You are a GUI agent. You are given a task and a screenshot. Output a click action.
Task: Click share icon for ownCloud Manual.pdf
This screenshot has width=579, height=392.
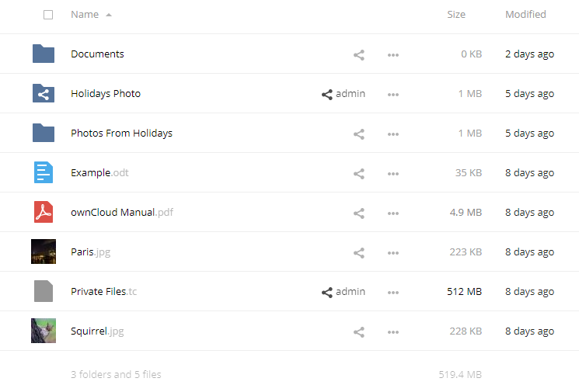[359, 213]
